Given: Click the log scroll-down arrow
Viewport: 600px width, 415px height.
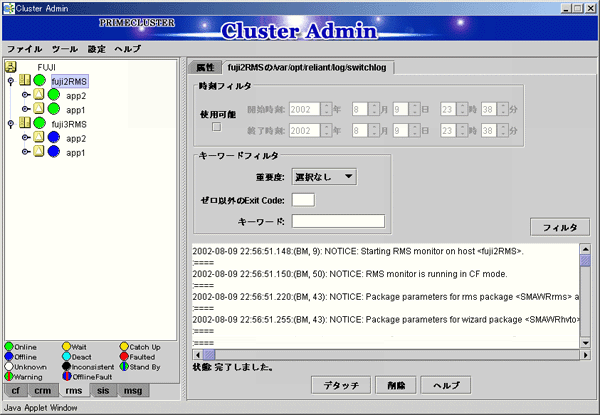Looking at the screenshot, I should click(x=585, y=343).
